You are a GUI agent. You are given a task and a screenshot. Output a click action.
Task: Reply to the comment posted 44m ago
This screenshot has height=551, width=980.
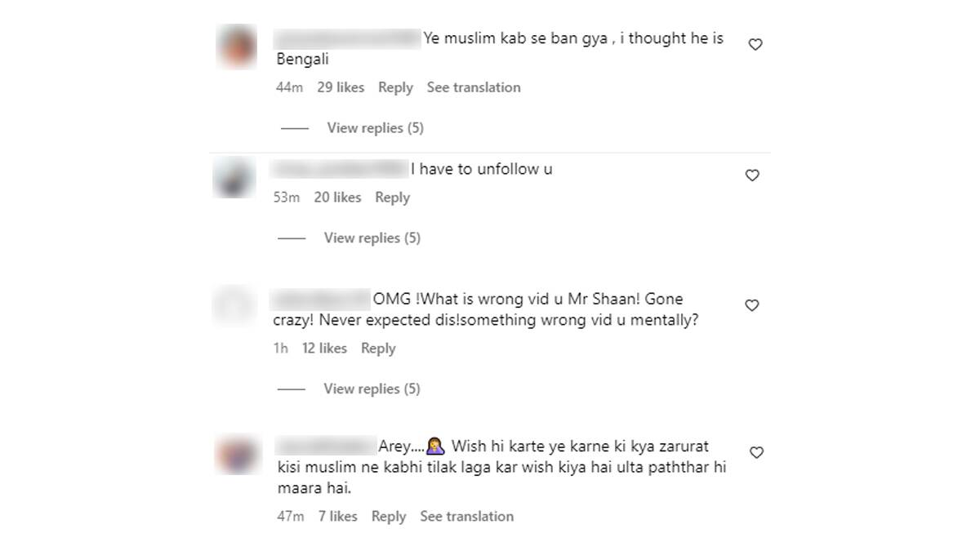point(395,87)
